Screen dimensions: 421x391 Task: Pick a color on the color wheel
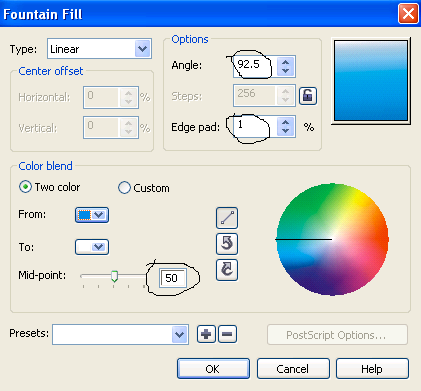332,239
